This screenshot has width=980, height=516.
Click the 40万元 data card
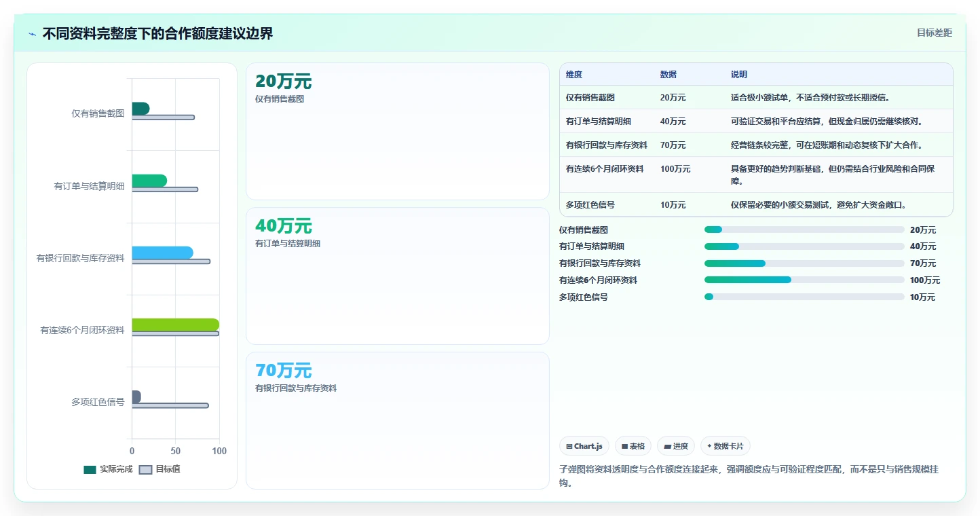[397, 276]
